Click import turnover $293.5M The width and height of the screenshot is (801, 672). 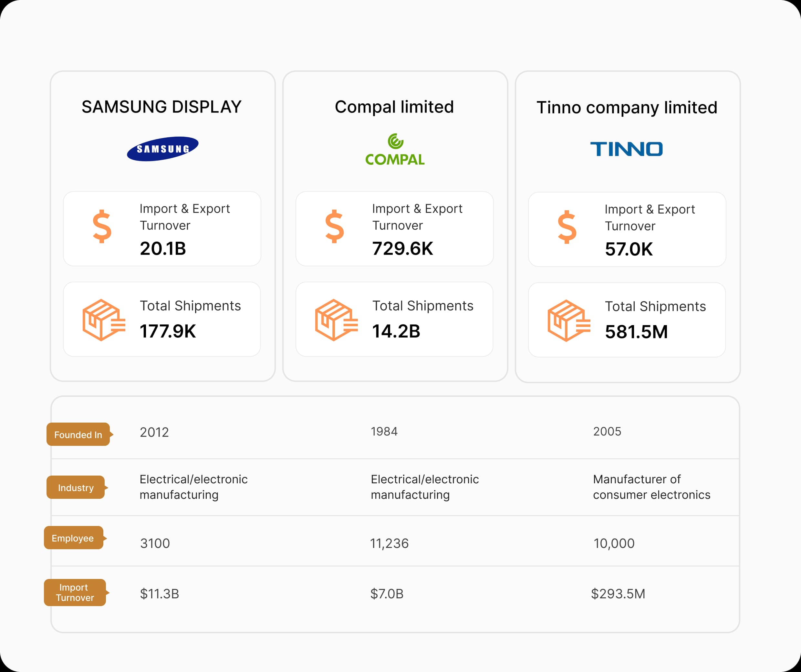click(x=618, y=593)
